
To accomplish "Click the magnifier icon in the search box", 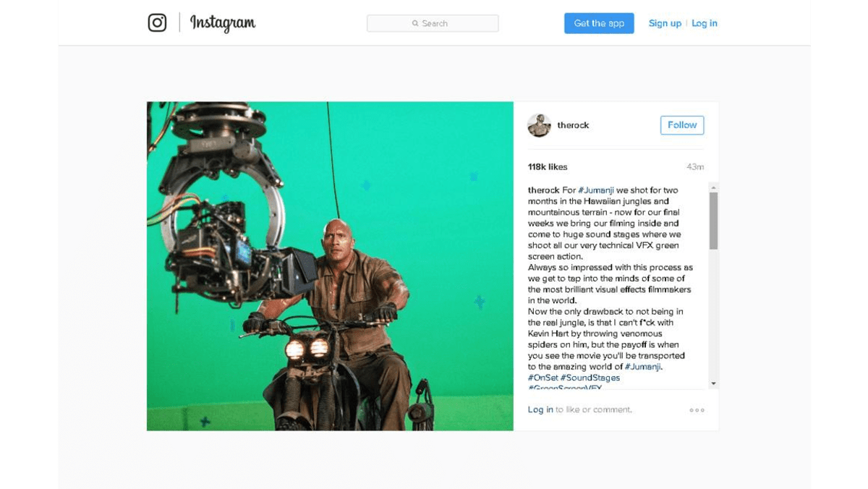I will coord(415,23).
